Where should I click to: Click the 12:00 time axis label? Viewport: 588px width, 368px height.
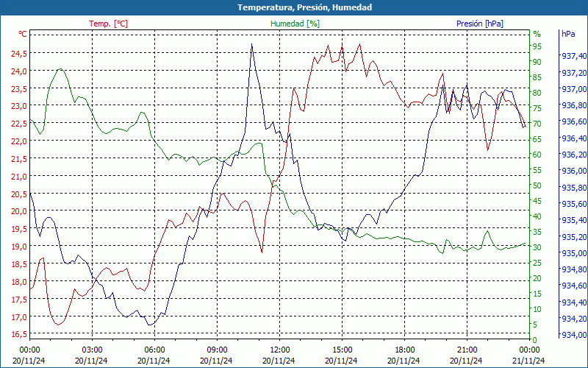coord(279,349)
